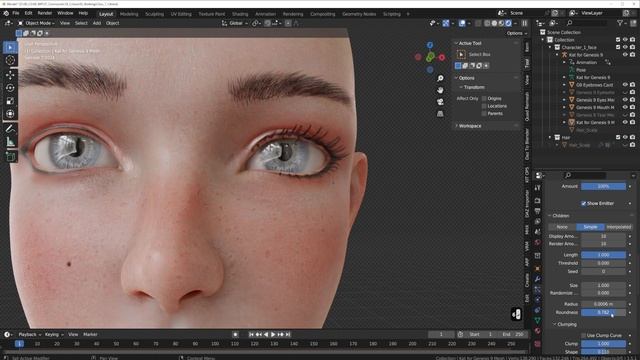
Task: Open the Global transform orientation dropdown
Action: coord(235,23)
